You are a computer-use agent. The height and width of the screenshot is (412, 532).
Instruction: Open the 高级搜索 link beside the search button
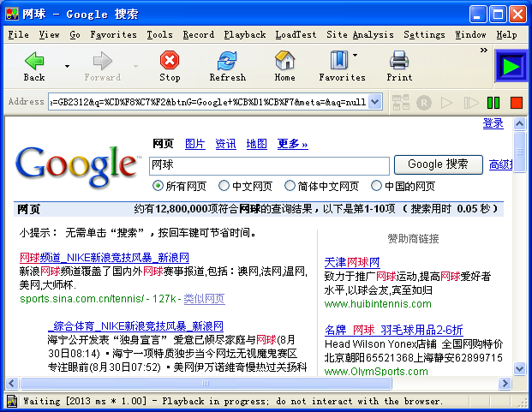point(501,164)
